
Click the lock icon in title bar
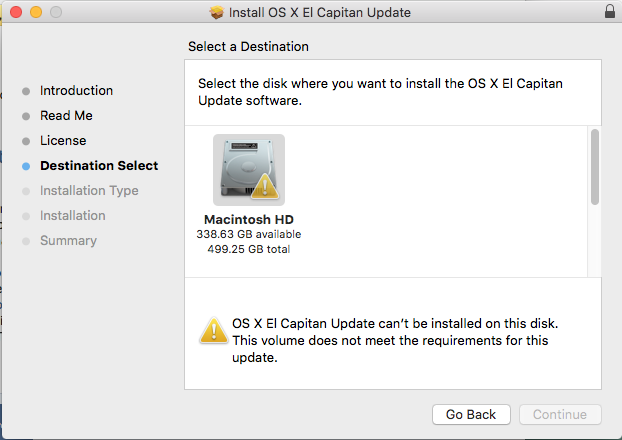[610, 12]
